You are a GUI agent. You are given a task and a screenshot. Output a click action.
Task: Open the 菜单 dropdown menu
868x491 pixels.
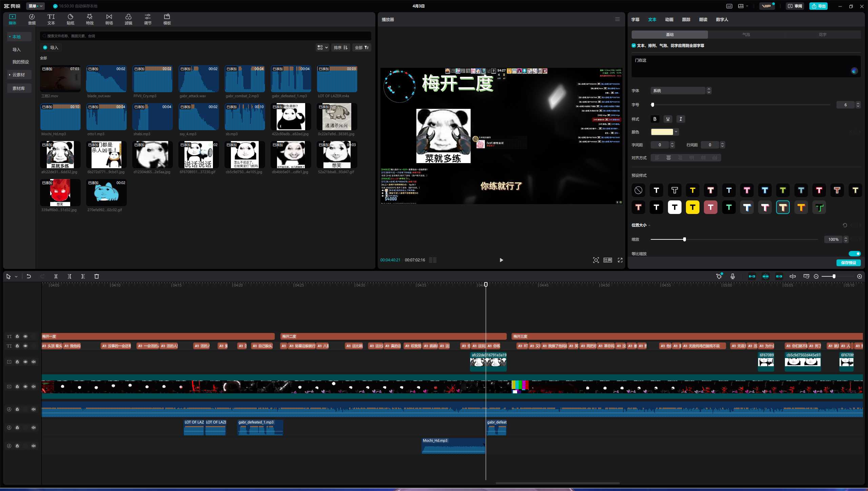click(x=35, y=6)
